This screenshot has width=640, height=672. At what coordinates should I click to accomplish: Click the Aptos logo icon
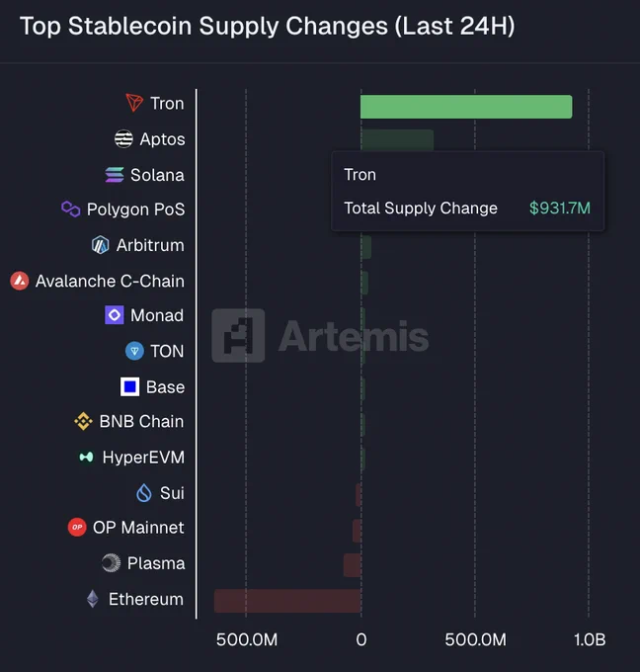click(x=123, y=139)
